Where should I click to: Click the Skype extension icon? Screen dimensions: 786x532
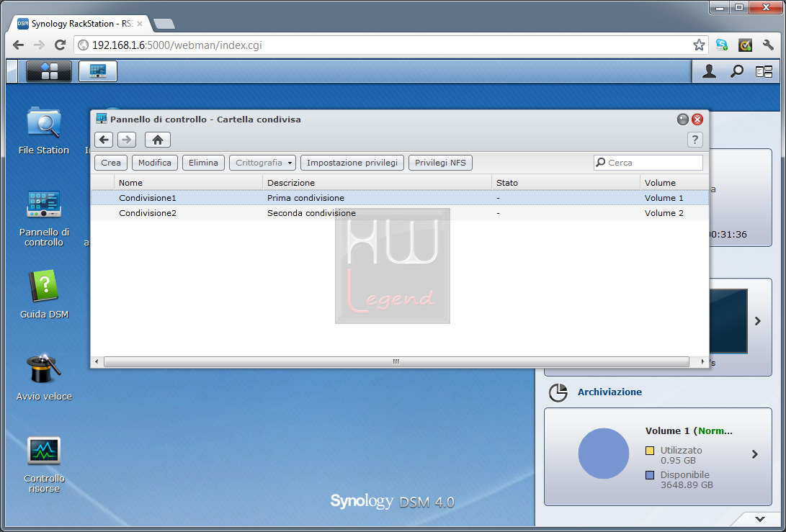(x=722, y=45)
